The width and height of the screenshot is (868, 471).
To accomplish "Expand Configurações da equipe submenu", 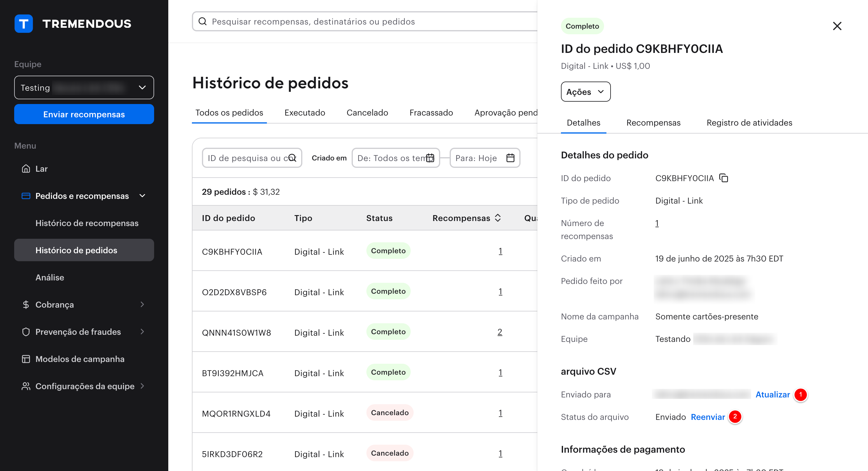I will point(142,386).
